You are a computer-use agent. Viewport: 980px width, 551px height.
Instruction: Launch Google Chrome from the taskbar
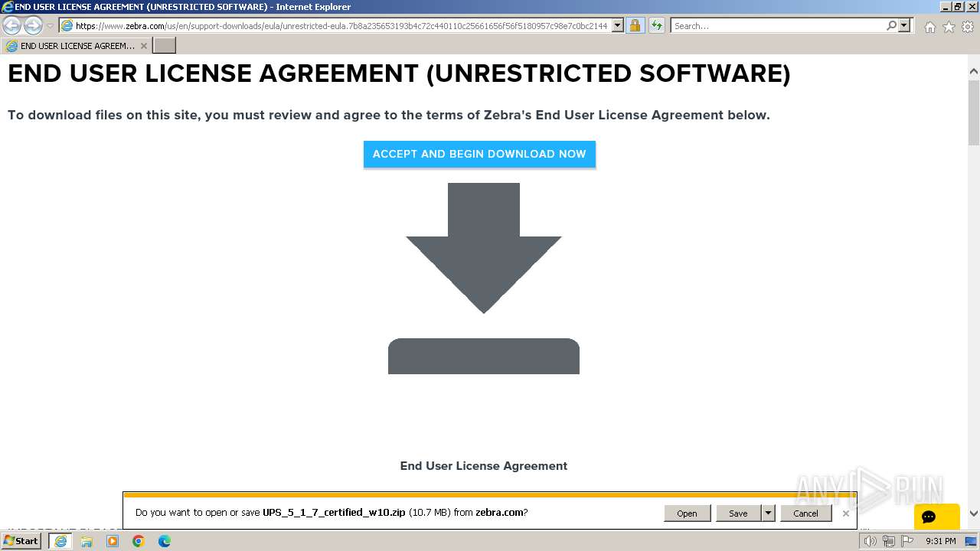click(139, 541)
